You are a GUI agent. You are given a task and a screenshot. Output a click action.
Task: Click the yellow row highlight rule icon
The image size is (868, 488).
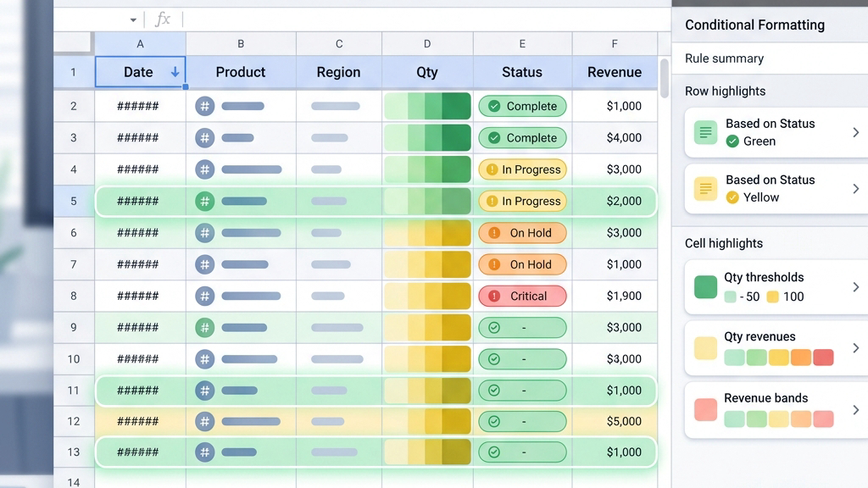[x=705, y=189]
